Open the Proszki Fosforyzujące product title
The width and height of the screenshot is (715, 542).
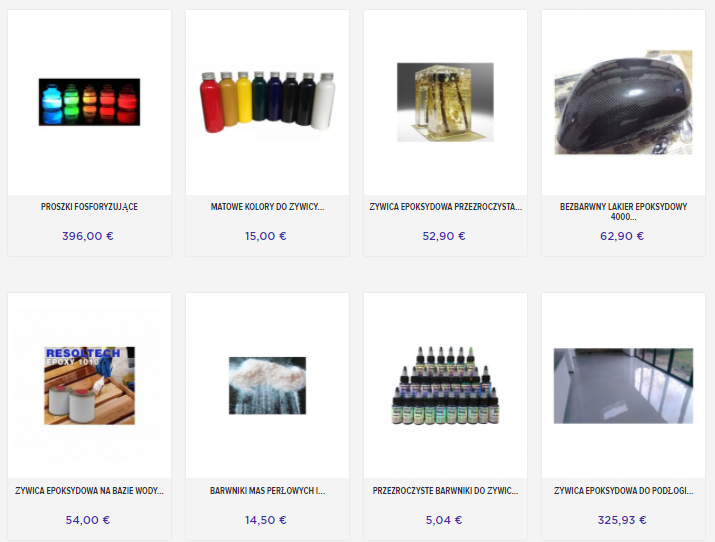89,206
